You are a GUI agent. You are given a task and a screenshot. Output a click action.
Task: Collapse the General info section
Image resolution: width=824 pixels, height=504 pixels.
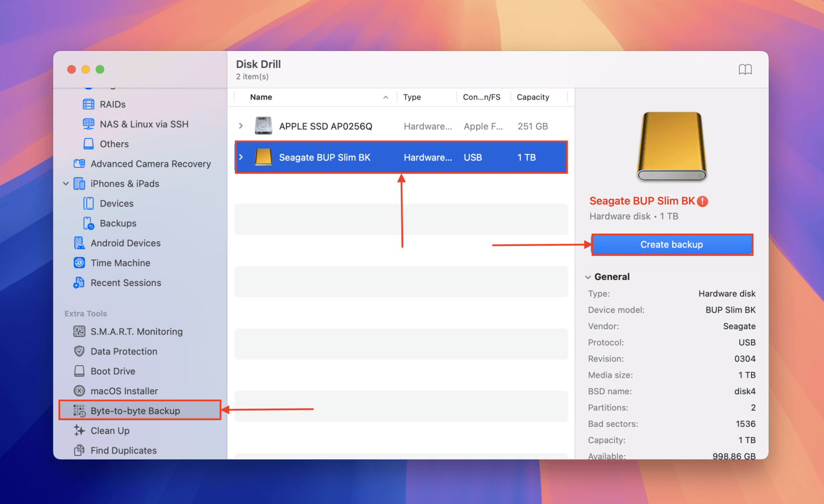(588, 277)
